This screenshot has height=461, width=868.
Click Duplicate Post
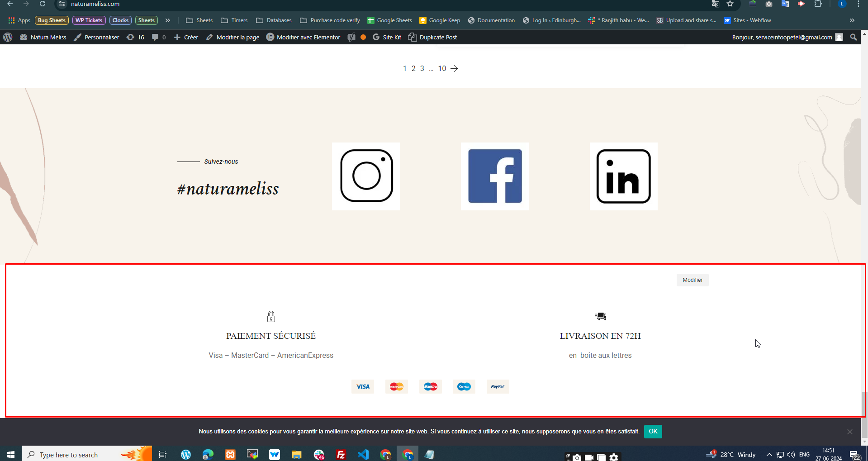click(433, 37)
